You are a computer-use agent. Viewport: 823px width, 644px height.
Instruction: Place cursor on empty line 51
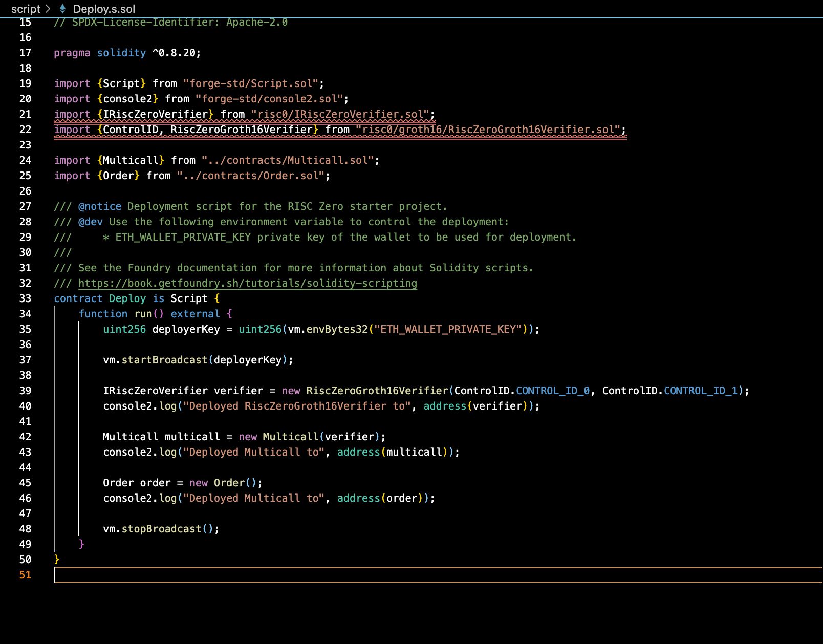click(438, 575)
